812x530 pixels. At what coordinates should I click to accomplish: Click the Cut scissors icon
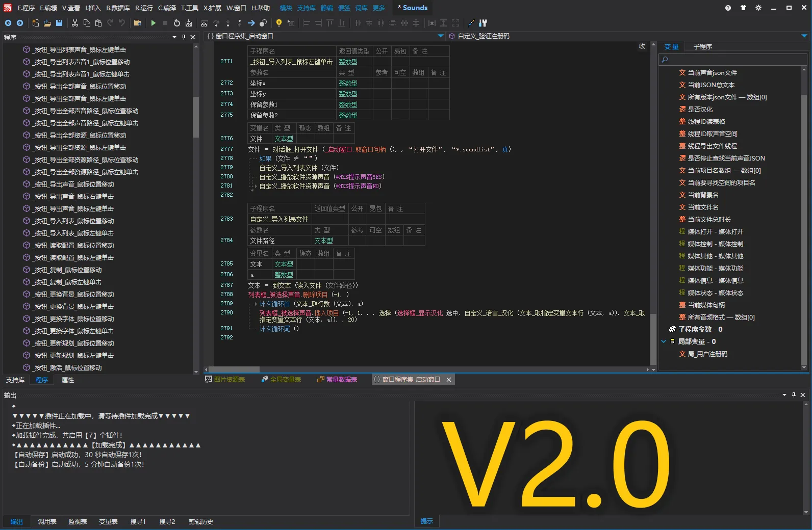click(x=75, y=23)
